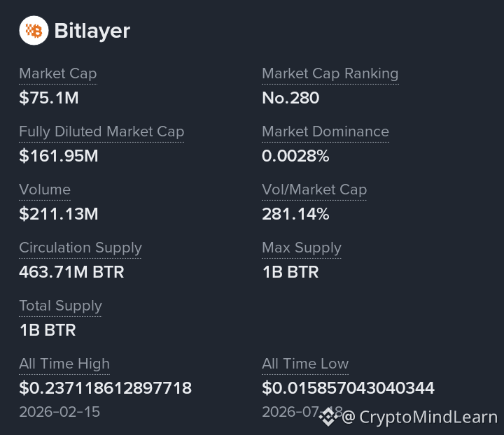Select the Market Cap Ranking label
The height and width of the screenshot is (435, 504).
tap(330, 74)
